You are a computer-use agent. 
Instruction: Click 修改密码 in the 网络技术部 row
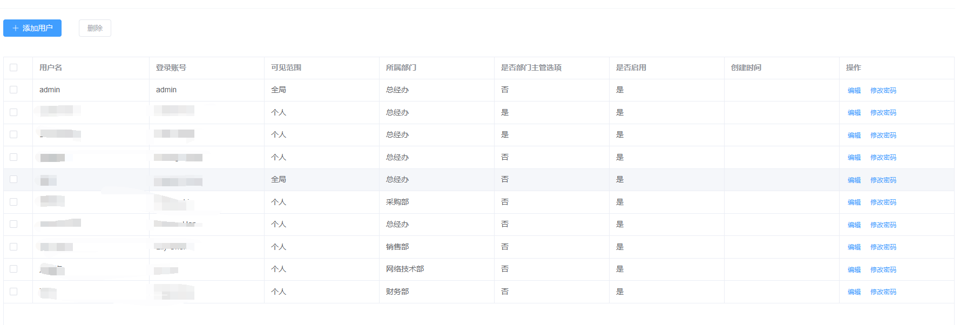point(883,270)
